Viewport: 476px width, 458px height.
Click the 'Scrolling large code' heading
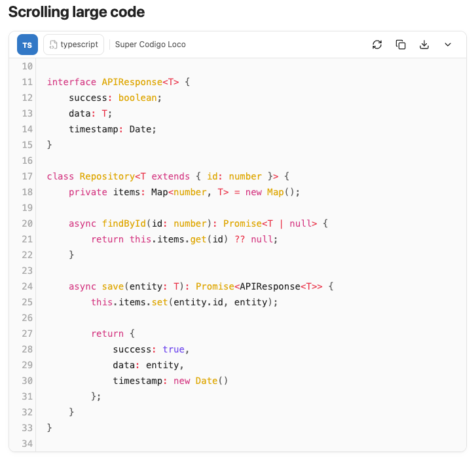coord(77,12)
